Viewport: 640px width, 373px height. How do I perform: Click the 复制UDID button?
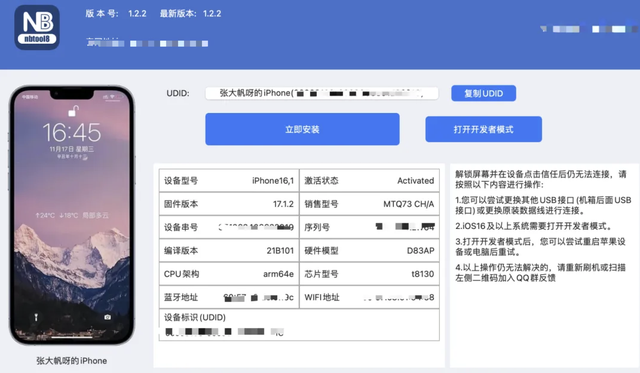pos(483,93)
